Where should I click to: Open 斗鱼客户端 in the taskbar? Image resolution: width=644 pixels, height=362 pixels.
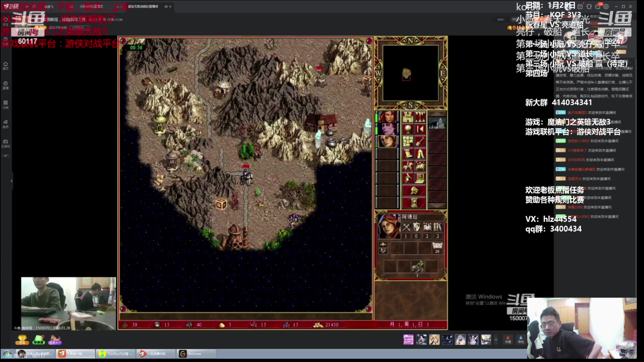tap(75, 354)
